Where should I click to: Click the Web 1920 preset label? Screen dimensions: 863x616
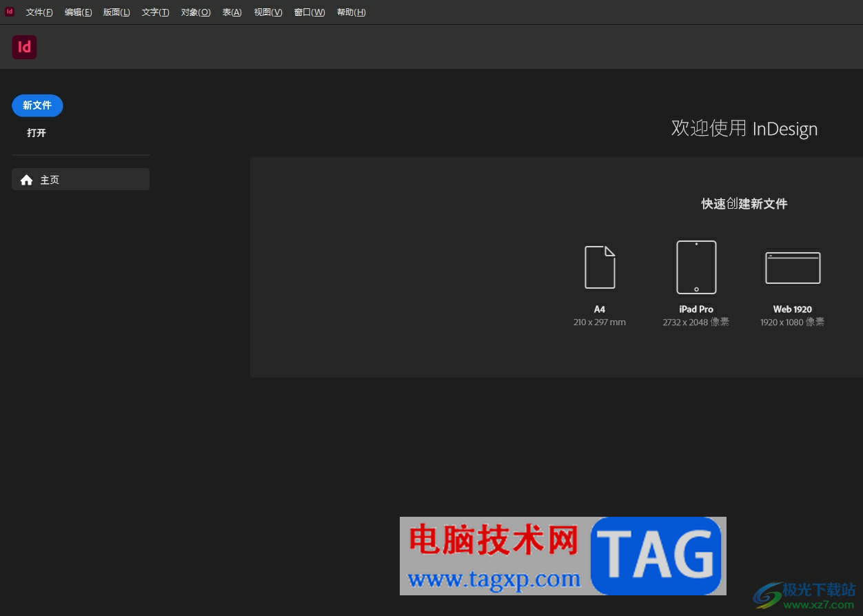(x=793, y=309)
